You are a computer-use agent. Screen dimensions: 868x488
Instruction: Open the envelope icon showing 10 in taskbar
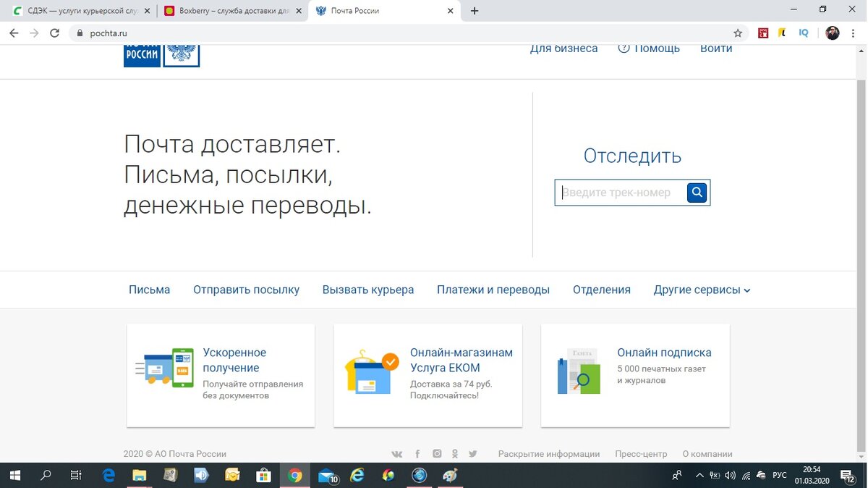[x=325, y=475]
